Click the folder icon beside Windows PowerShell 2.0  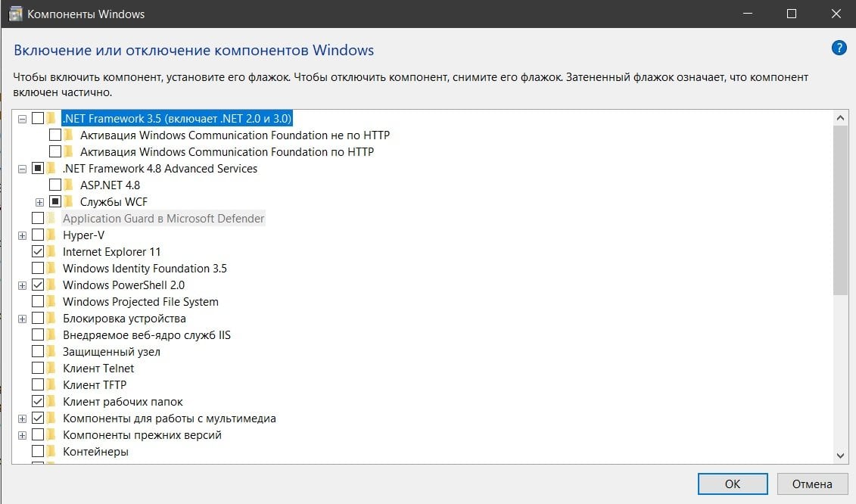tap(51, 285)
